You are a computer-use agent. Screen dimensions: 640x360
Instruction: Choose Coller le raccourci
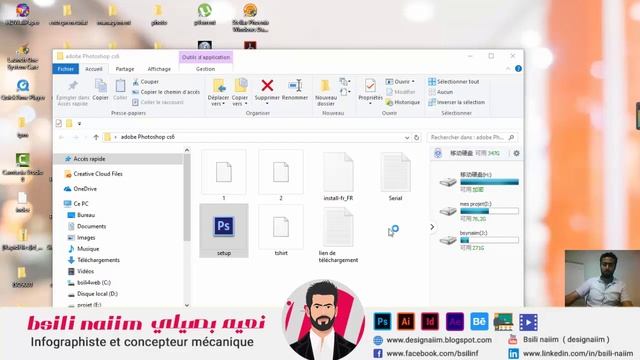point(158,102)
